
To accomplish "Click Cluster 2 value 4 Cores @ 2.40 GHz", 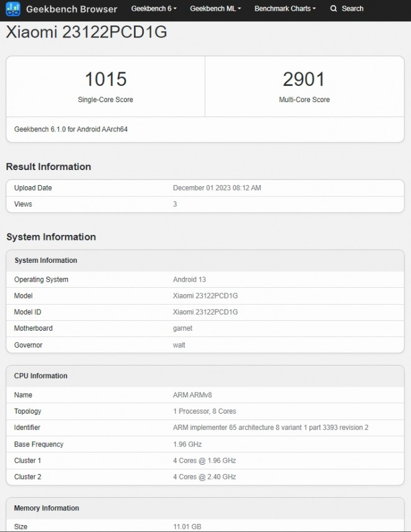I will click(204, 477).
